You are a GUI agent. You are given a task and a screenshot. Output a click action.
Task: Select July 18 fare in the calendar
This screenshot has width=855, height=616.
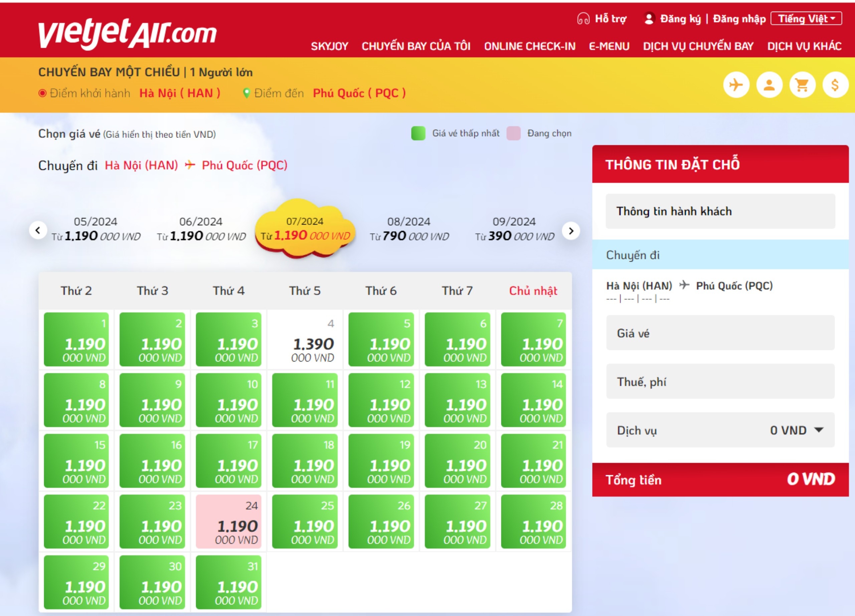[x=305, y=461]
